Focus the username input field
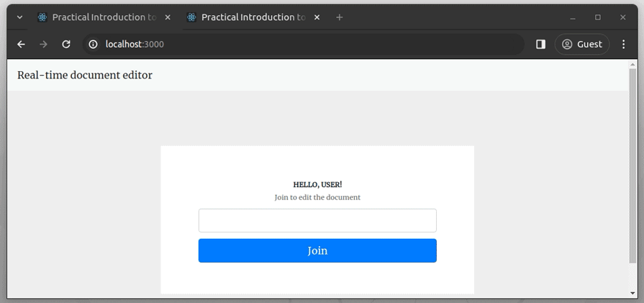 (317, 220)
